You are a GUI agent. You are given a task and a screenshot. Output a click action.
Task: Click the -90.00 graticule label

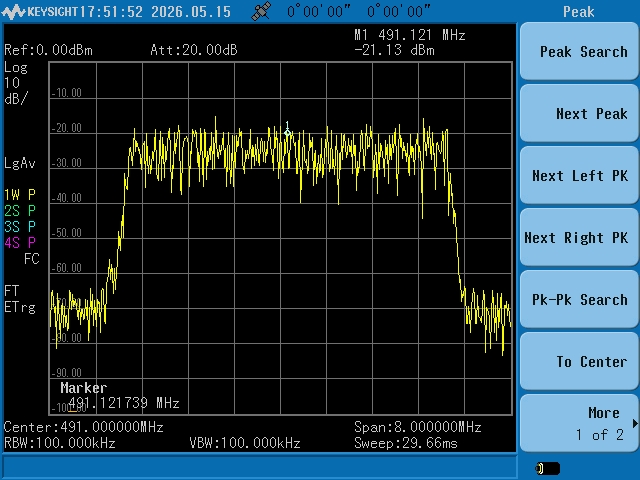coord(67,373)
